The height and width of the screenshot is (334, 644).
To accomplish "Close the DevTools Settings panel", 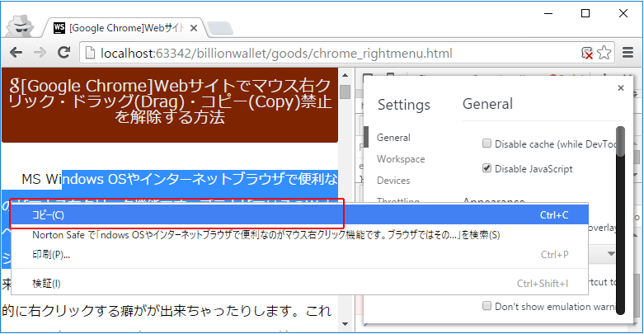I will (621, 88).
